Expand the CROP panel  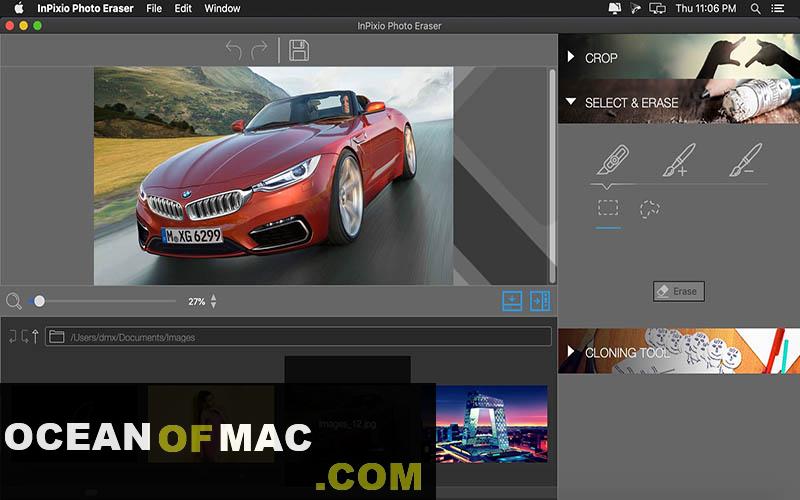point(679,57)
